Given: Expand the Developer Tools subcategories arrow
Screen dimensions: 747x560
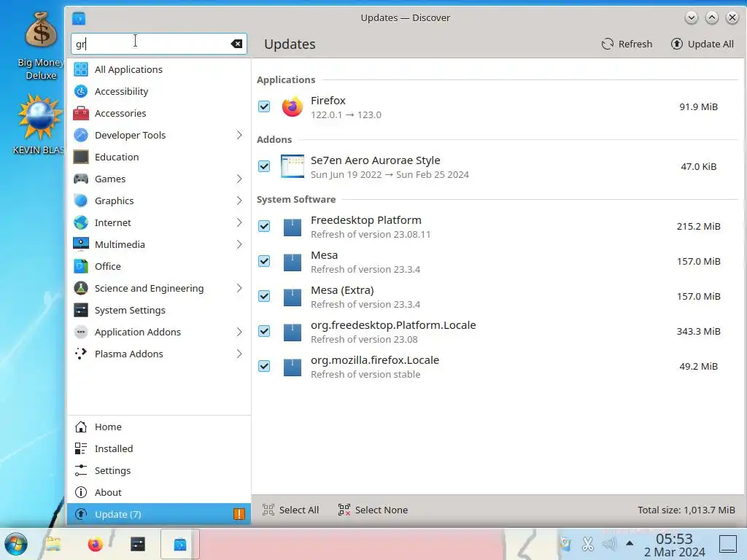Looking at the screenshot, I should 239,135.
